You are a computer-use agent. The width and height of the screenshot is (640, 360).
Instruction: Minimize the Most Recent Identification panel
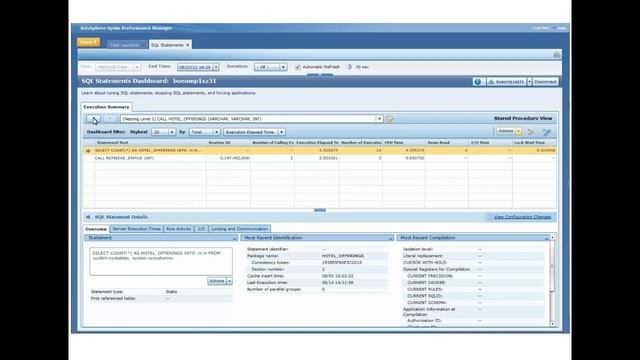[x=390, y=238]
